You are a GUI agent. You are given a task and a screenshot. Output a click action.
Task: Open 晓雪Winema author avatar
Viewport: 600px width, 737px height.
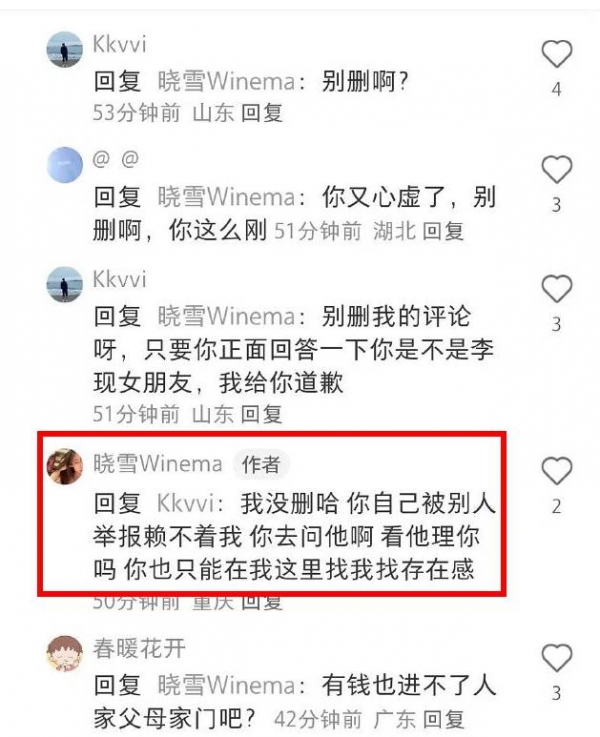tap(65, 466)
